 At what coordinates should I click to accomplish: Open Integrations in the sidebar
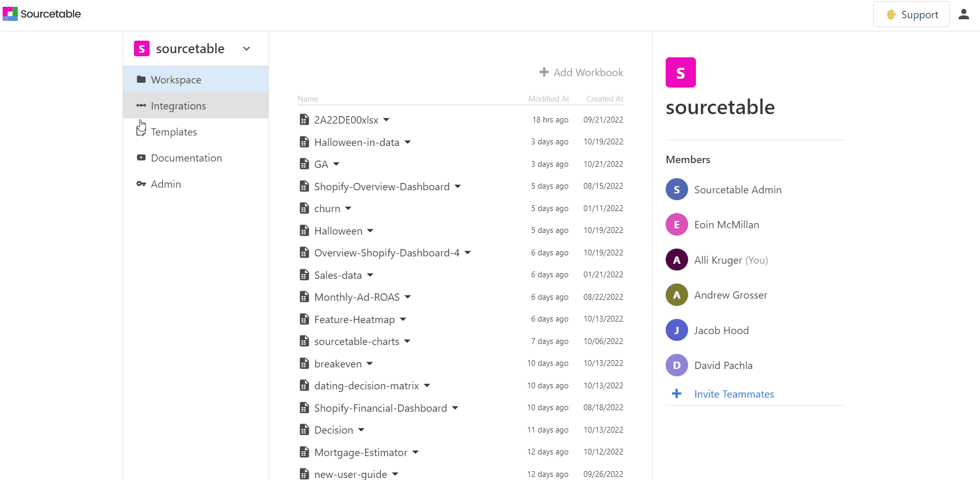(196, 106)
